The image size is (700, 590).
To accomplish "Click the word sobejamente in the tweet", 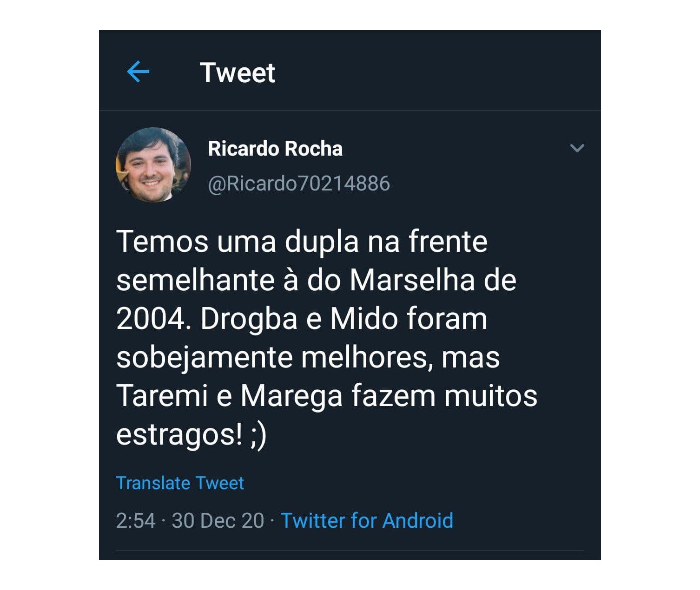I will tap(205, 358).
